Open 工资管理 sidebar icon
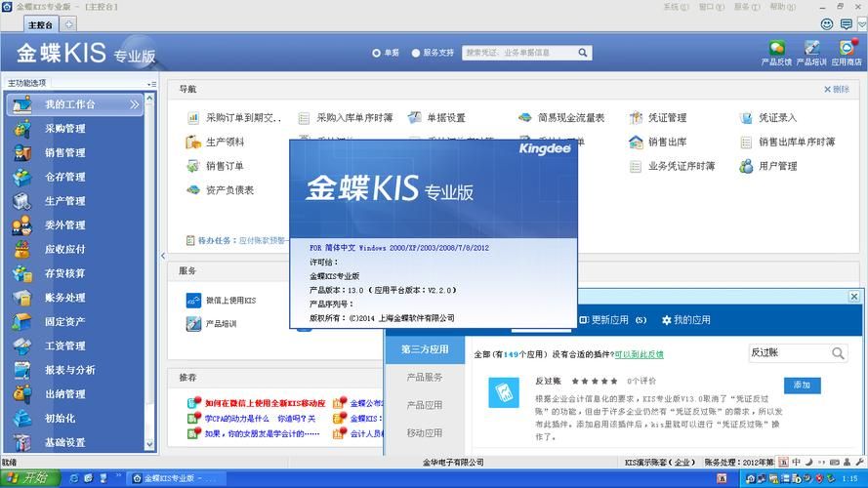The width and height of the screenshot is (868, 488). pos(22,346)
